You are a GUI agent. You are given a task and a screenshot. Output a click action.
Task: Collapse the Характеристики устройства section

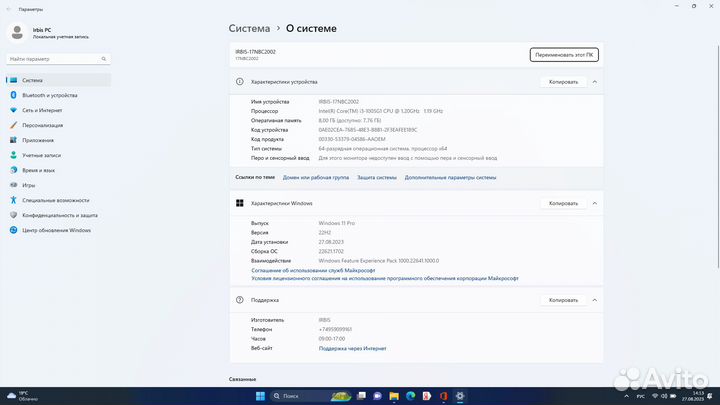[595, 82]
